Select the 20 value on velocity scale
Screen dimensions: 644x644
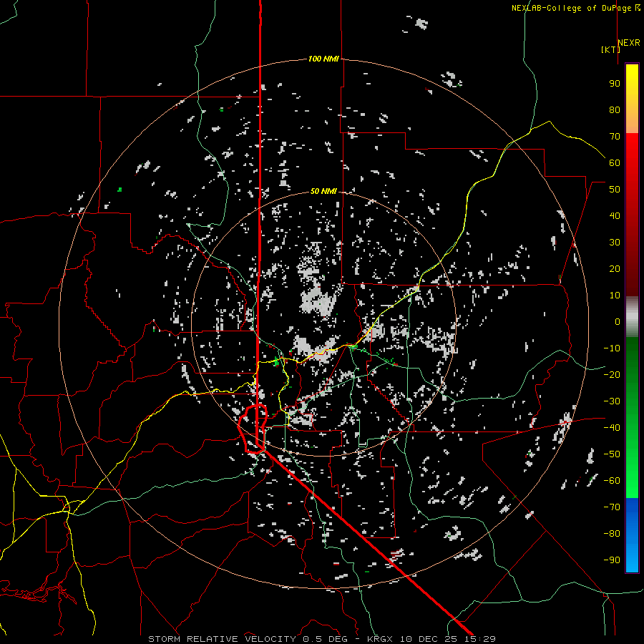click(615, 268)
